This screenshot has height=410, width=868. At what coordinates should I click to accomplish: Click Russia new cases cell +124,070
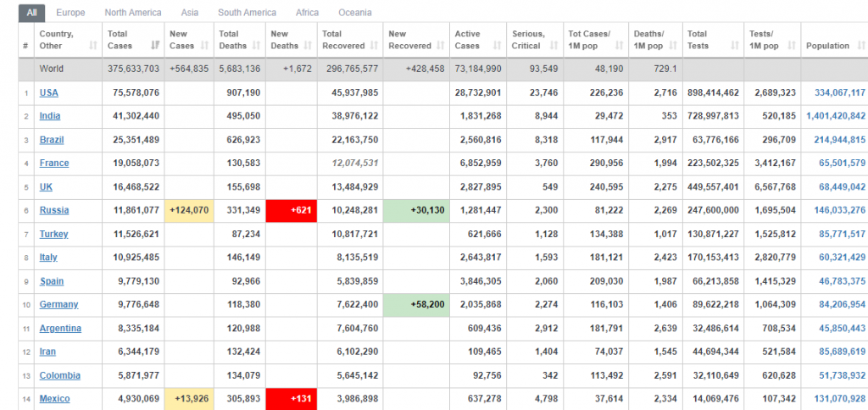(189, 210)
